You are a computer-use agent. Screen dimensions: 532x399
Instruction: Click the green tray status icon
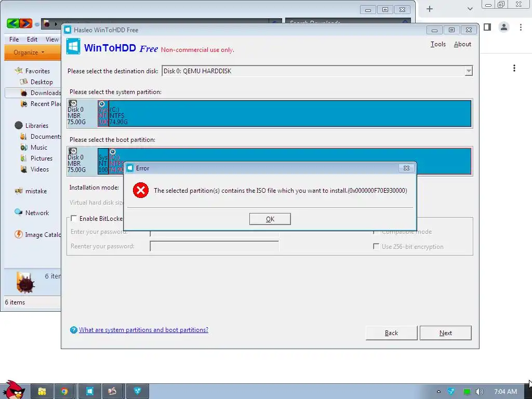click(467, 392)
